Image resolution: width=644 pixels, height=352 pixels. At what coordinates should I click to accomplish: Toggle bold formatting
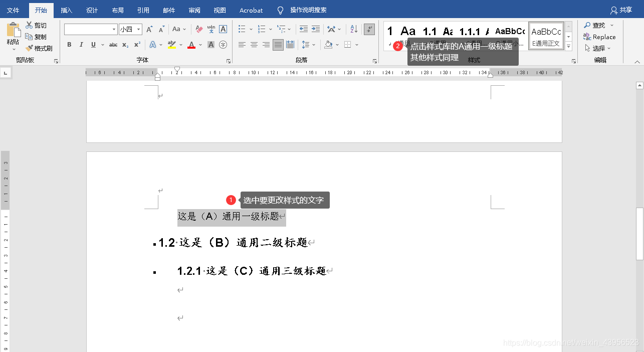69,45
